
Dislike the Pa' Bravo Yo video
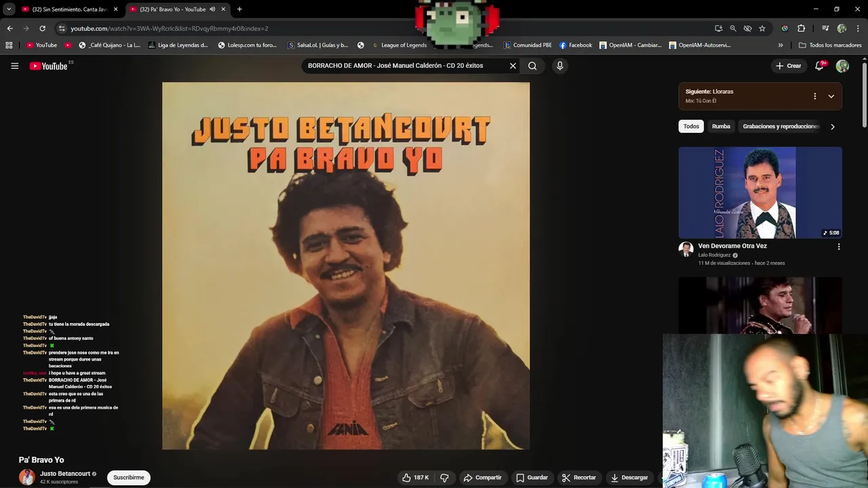pos(444,477)
